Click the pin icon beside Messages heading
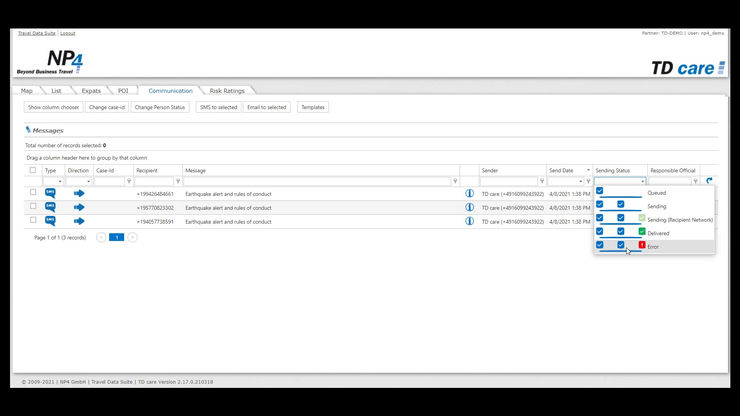Image resolution: width=740 pixels, height=416 pixels. coord(28,130)
